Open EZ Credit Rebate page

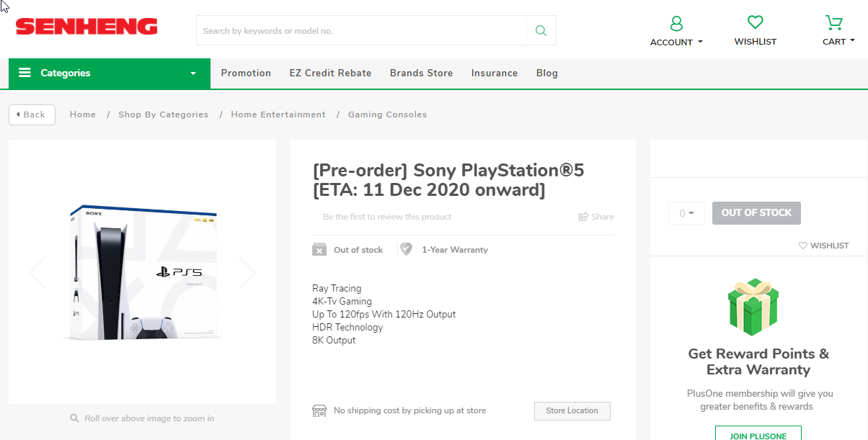click(330, 73)
